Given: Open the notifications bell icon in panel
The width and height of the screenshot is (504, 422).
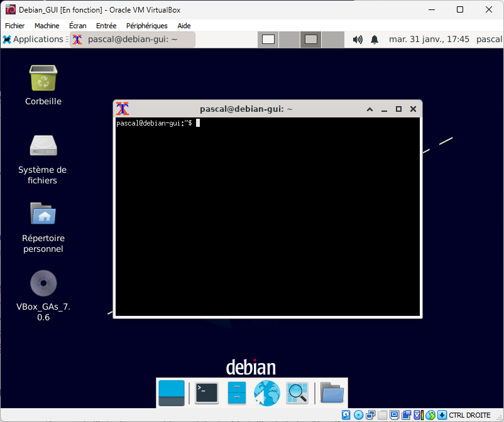Looking at the screenshot, I should [375, 40].
